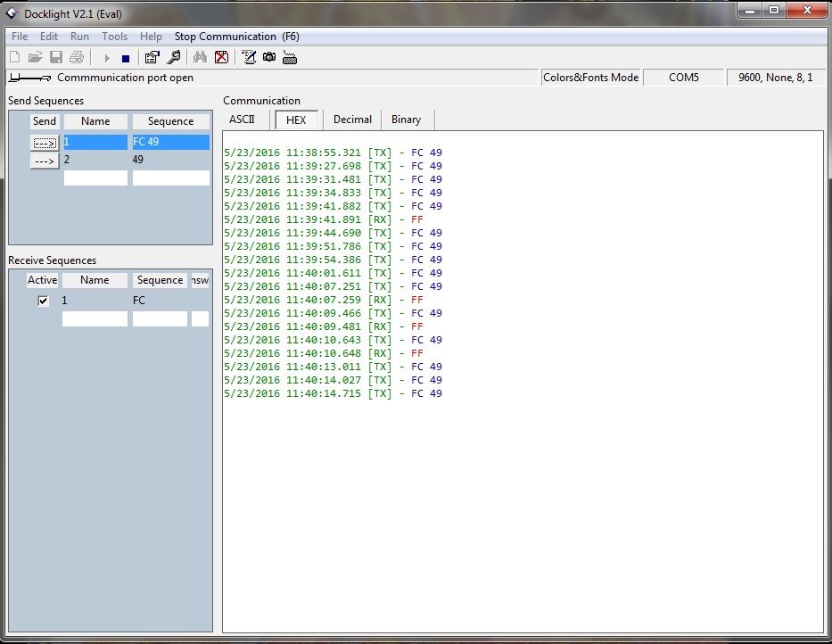Print using the printer icon
Viewport: 832px width, 644px height.
[77, 57]
